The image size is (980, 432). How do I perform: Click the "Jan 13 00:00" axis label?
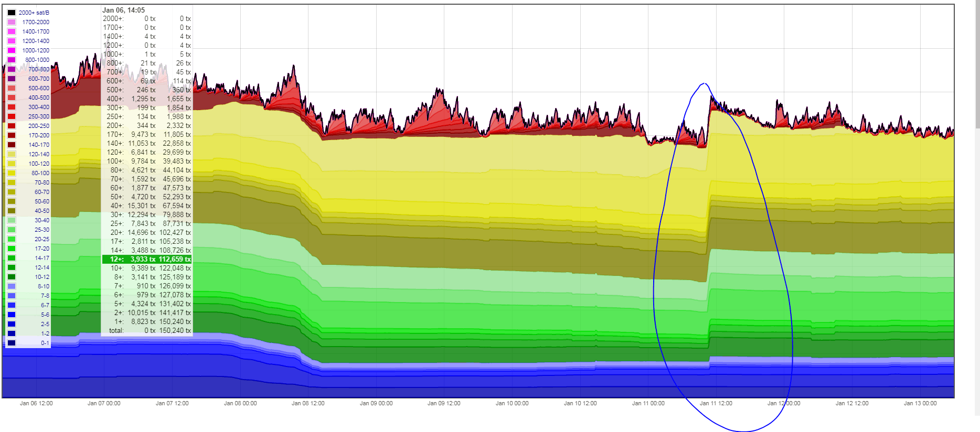[x=920, y=403]
